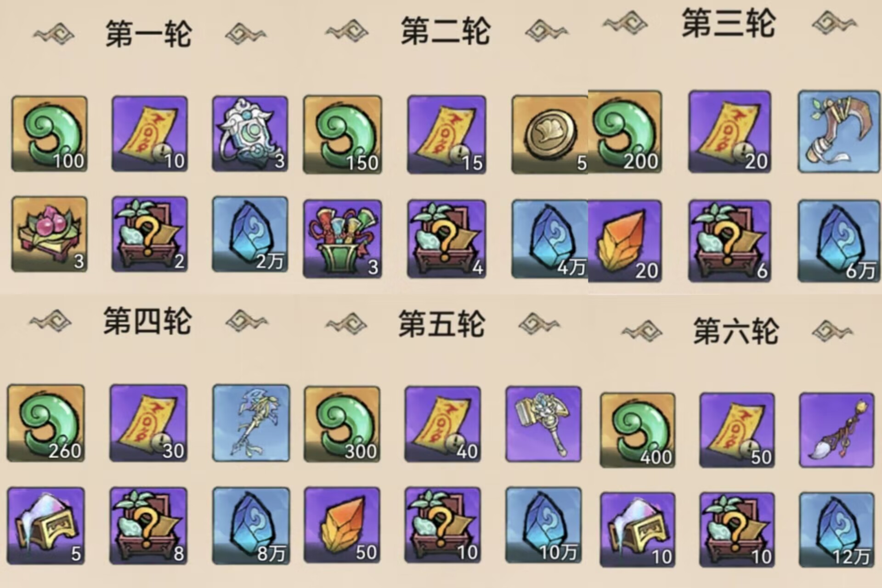Select the green jade reward labeled 150
This screenshot has height=588, width=882.
342,135
